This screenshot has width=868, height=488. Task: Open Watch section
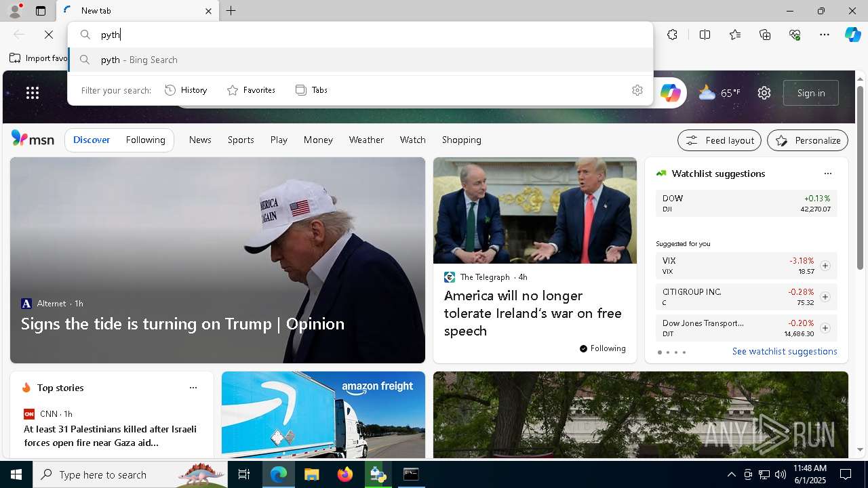pos(412,140)
